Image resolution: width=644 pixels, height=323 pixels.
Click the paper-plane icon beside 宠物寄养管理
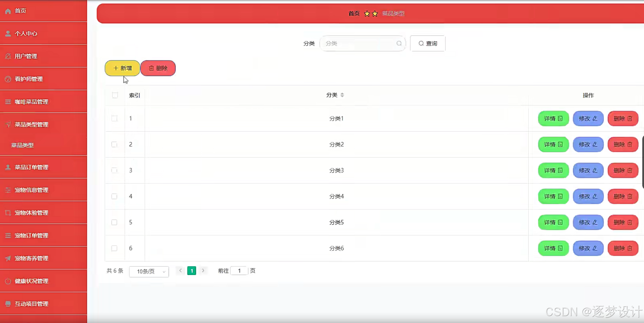tap(8, 258)
